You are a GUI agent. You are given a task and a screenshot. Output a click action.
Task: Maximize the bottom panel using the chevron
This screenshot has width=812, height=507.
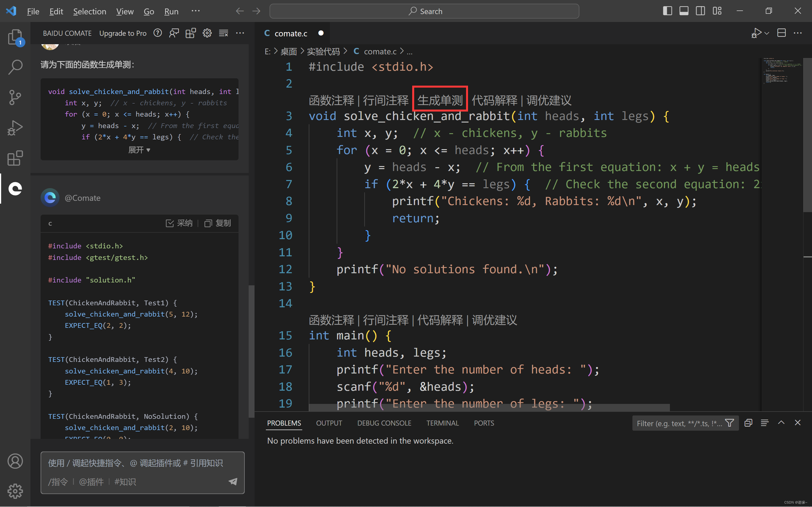(x=781, y=423)
